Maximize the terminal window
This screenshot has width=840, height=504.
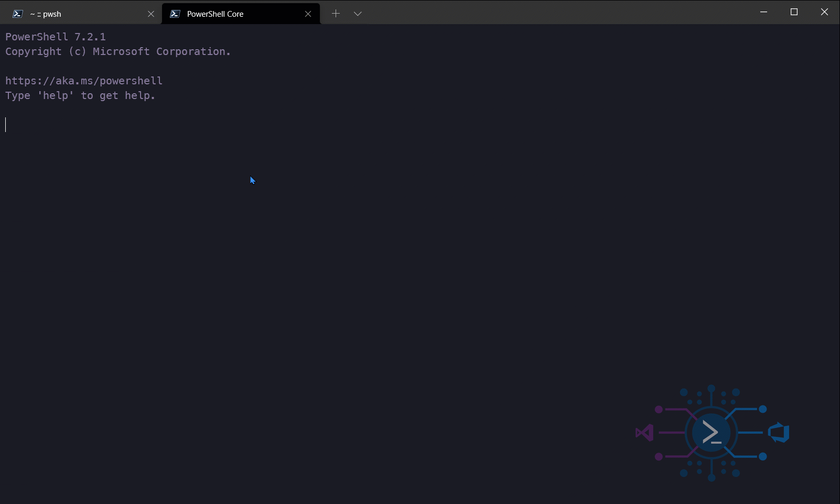pyautogui.click(x=794, y=12)
